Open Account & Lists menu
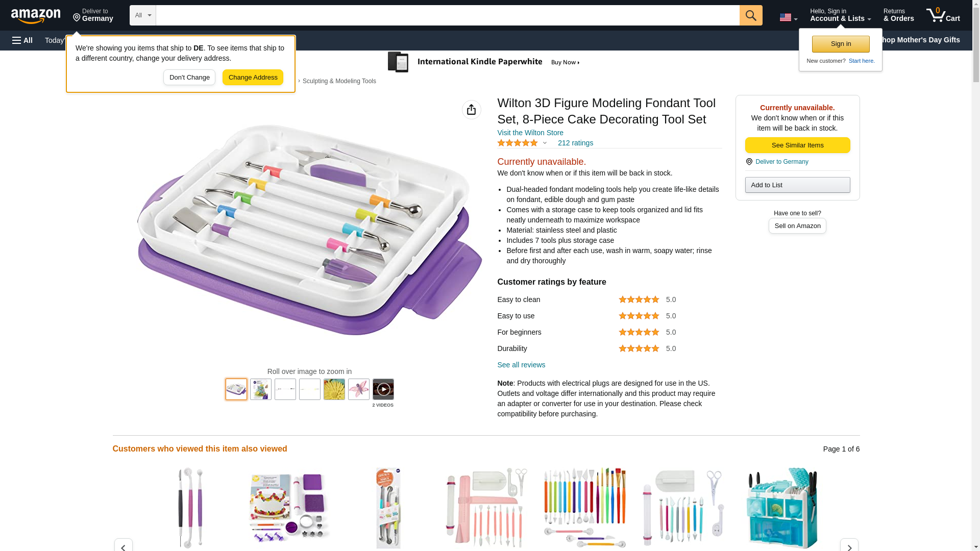980x551 pixels. click(840, 15)
